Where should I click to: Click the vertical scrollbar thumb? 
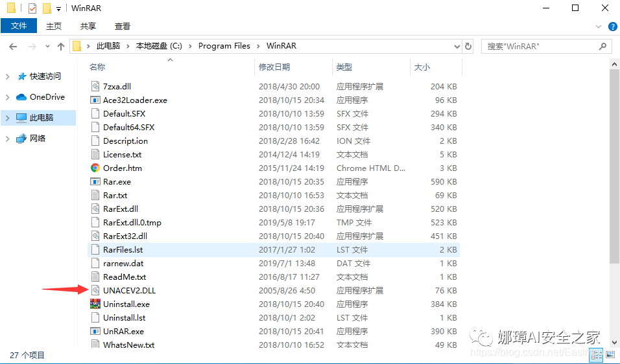(614, 166)
